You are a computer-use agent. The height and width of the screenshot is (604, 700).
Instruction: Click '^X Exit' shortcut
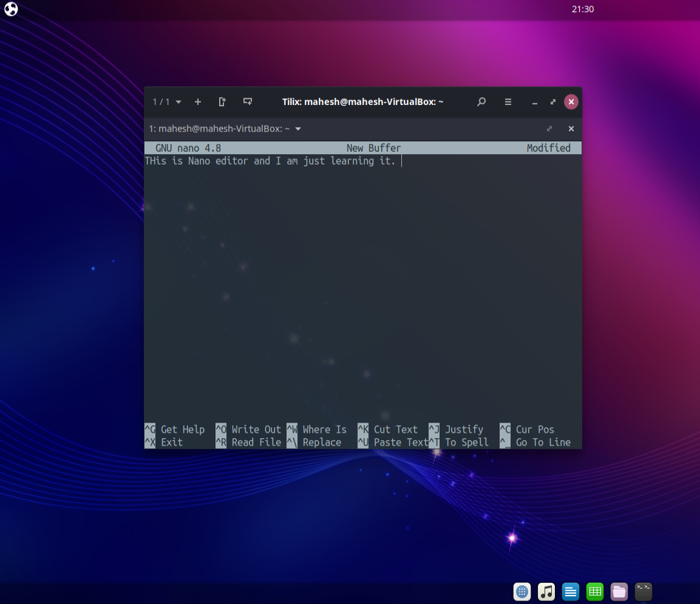coord(164,443)
